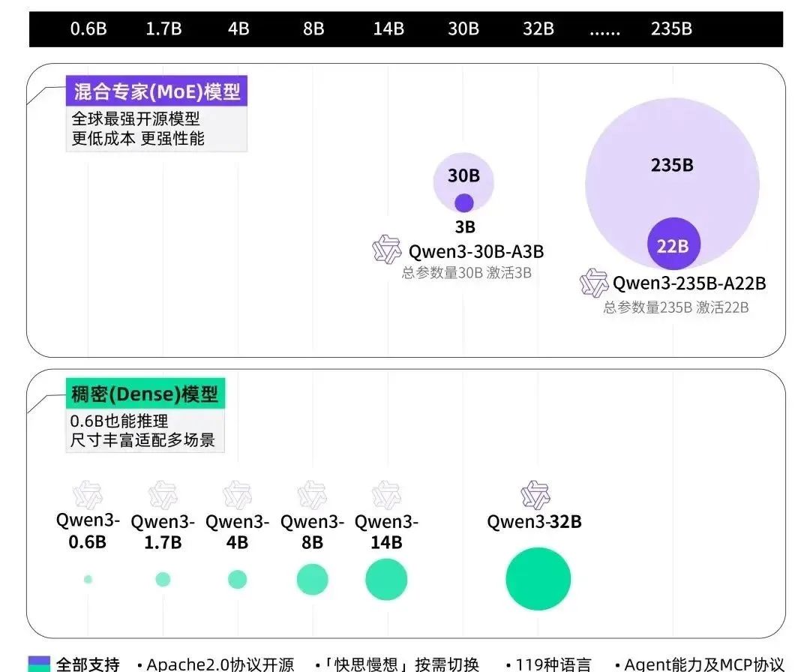This screenshot has width=810, height=672.
Task: Click the Qwen3-14B model label
Action: coord(386,532)
